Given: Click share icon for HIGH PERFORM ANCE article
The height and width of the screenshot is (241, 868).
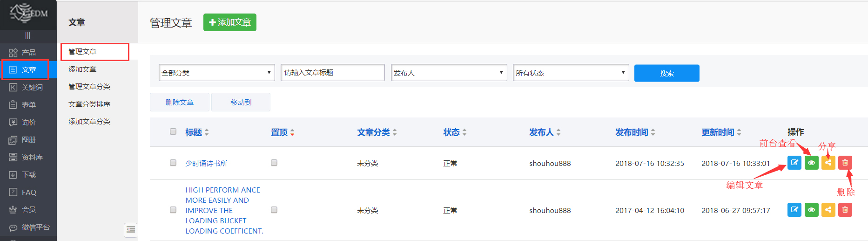Looking at the screenshot, I should [828, 210].
